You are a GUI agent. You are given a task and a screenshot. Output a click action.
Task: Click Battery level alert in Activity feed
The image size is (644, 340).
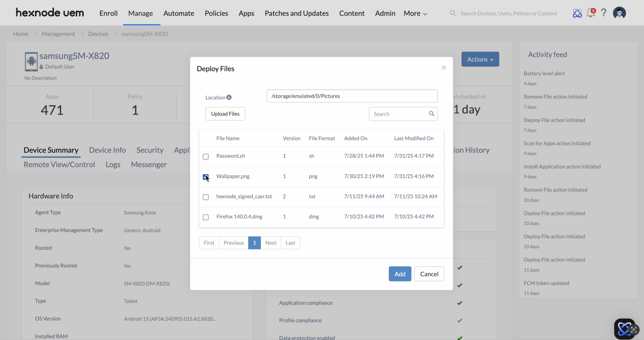click(544, 73)
